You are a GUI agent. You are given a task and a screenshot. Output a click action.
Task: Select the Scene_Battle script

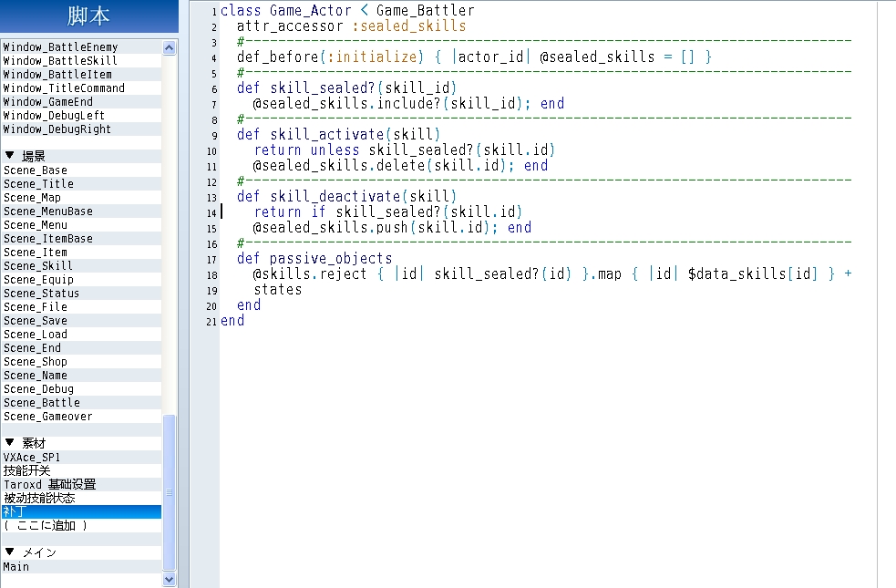click(x=82, y=403)
